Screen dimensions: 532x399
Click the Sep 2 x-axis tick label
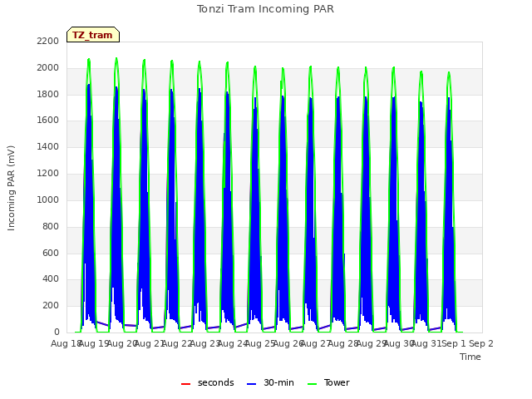pyautogui.click(x=481, y=343)
